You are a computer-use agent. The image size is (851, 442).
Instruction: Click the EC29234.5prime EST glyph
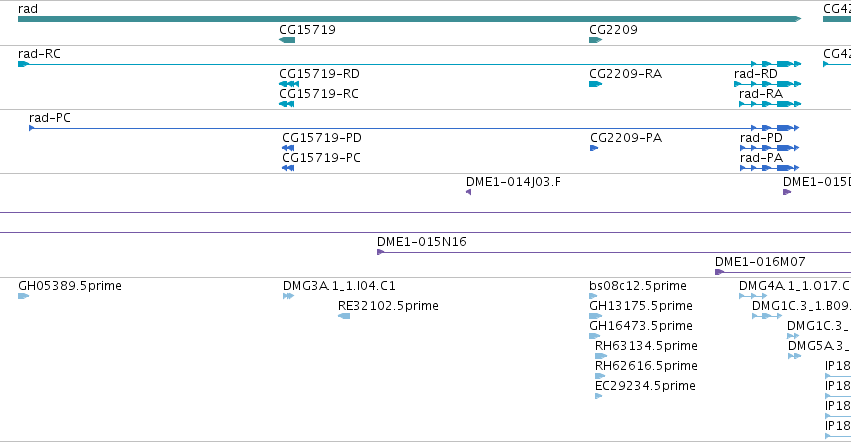pos(599,396)
